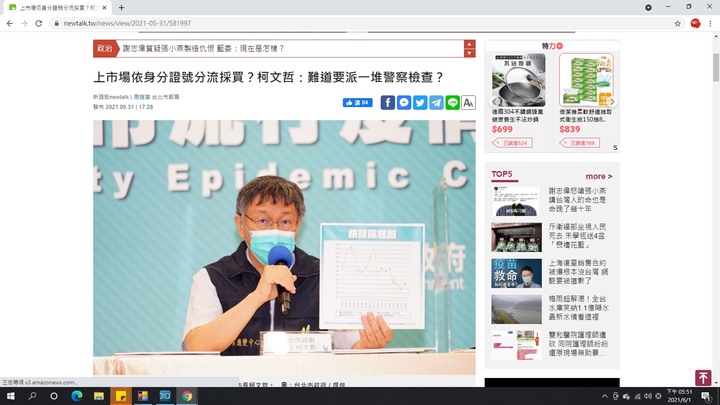
Task: Switch to Chrome on the taskbar
Action: click(187, 396)
